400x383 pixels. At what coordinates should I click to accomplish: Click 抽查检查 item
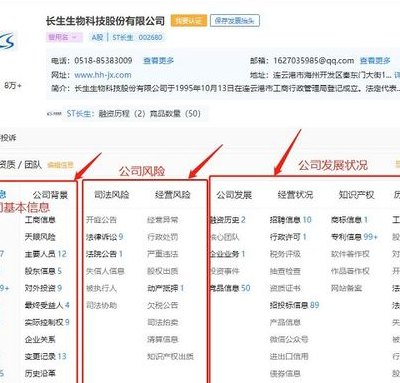point(285,271)
